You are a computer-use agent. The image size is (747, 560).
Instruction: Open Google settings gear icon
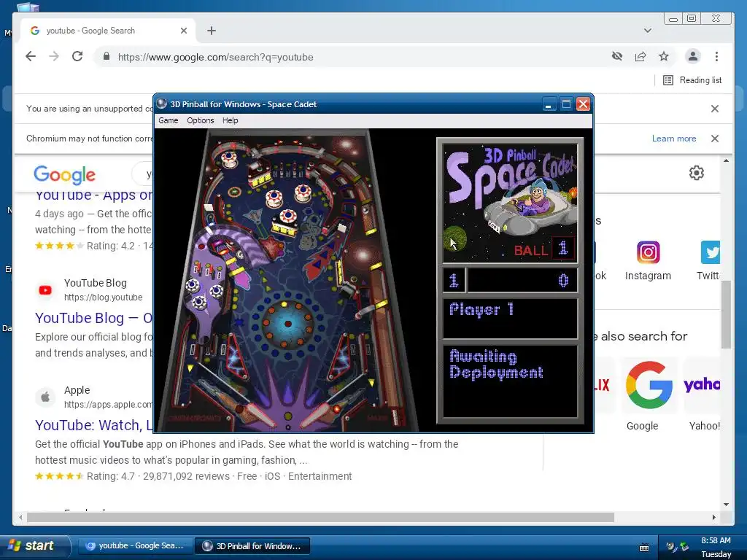point(697,173)
